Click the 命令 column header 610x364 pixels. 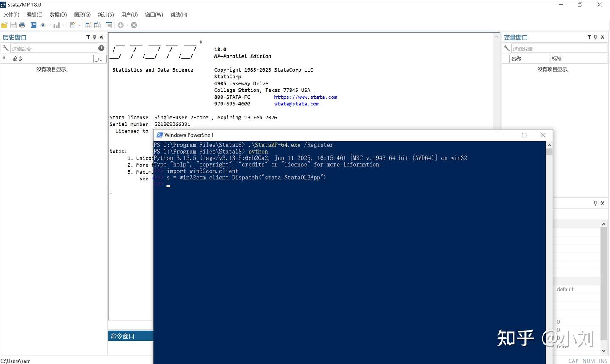point(52,59)
